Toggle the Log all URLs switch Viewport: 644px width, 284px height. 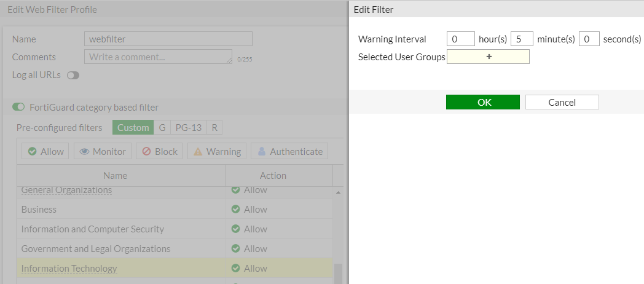point(73,76)
